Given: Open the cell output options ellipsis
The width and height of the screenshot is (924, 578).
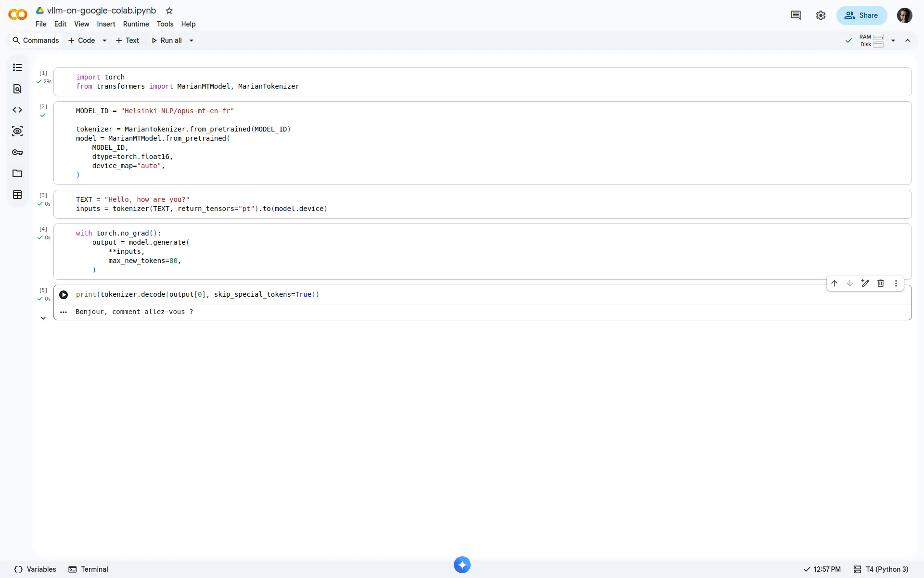Looking at the screenshot, I should 64,312.
